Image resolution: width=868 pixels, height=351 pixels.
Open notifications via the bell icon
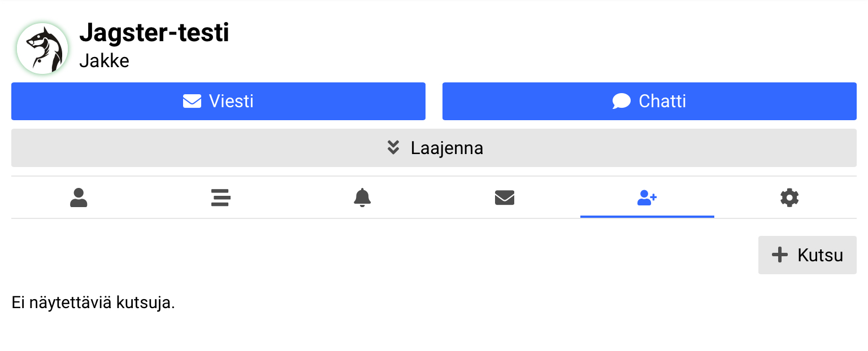[x=362, y=198]
